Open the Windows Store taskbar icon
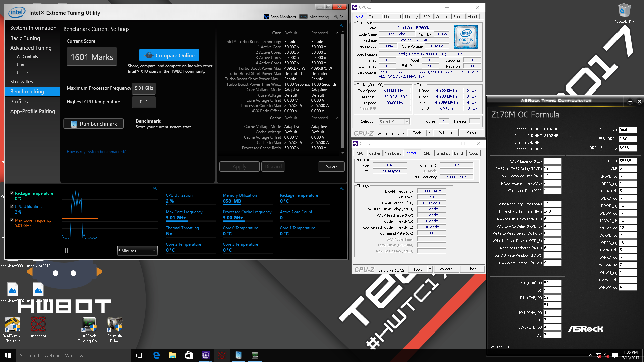Screen dimensions: 644x362 pyautogui.click(x=189, y=355)
